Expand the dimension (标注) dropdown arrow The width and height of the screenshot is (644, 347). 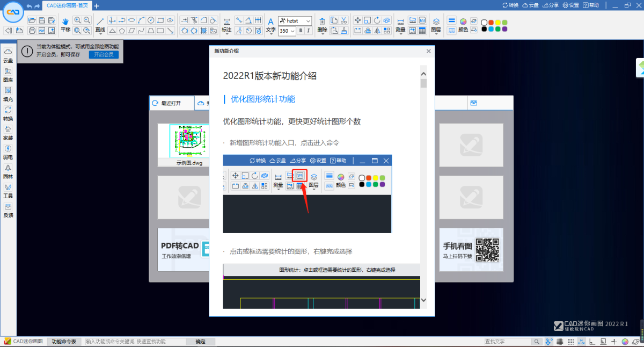(226, 35)
